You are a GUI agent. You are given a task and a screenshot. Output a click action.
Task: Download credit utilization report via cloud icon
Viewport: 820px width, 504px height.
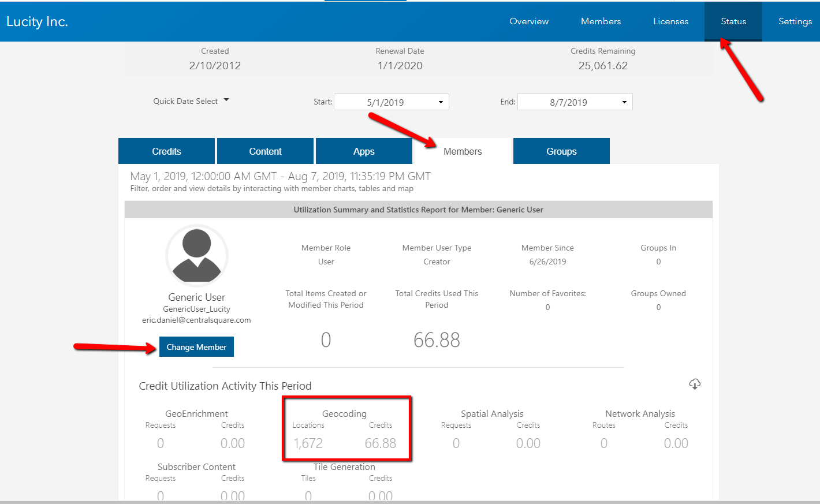tap(695, 384)
